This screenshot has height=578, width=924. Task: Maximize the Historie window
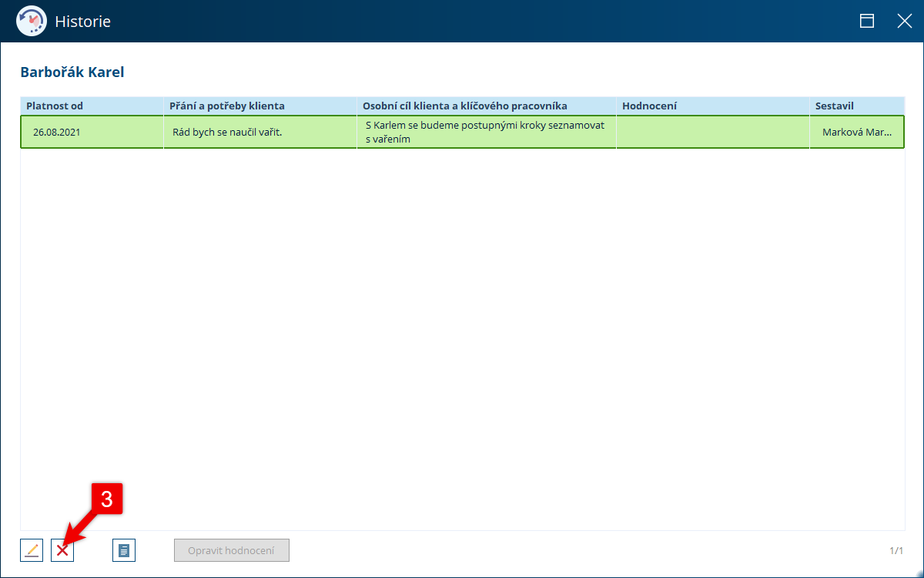[x=867, y=21]
